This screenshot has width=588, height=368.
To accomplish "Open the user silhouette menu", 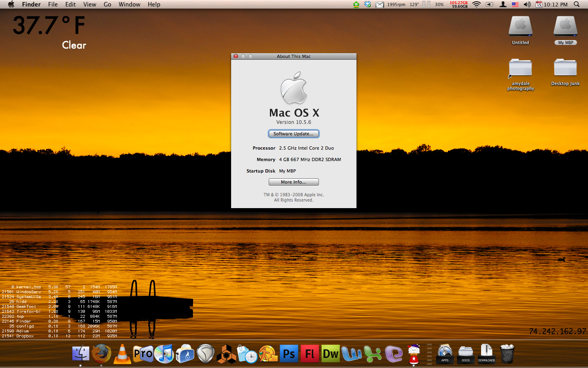I will tap(503, 4).
